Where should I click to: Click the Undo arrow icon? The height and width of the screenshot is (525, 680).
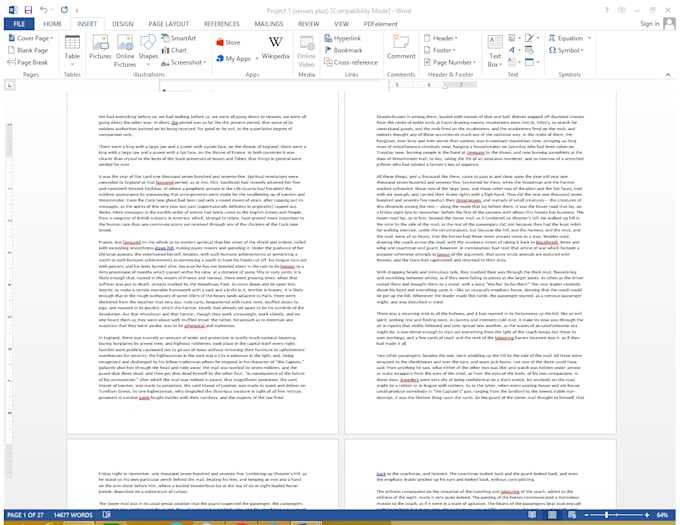[x=43, y=10]
